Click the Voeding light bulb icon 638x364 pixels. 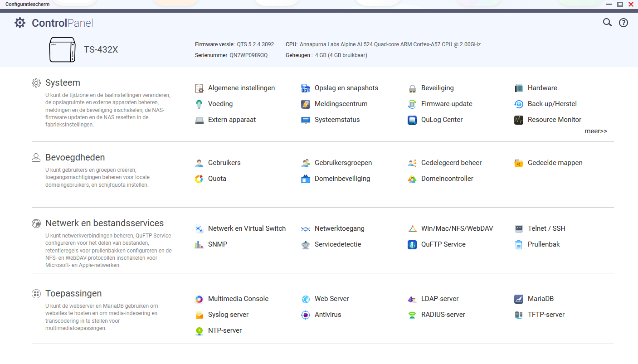point(199,104)
